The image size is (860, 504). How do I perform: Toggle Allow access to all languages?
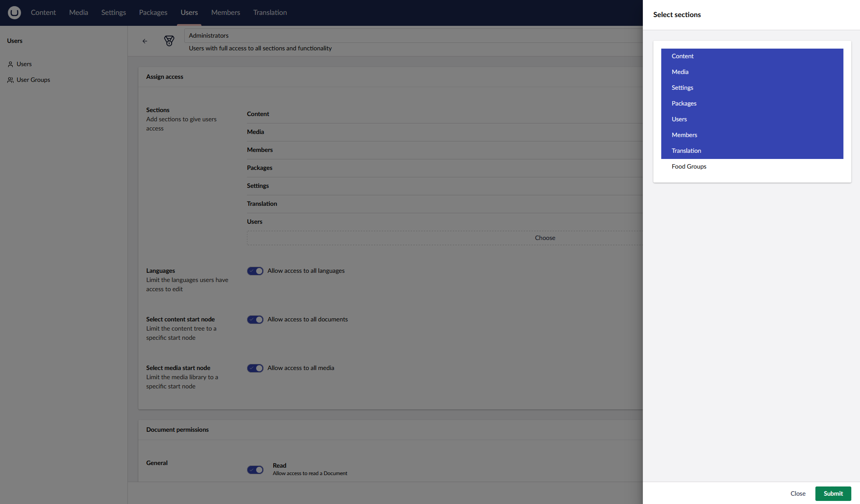click(x=255, y=271)
